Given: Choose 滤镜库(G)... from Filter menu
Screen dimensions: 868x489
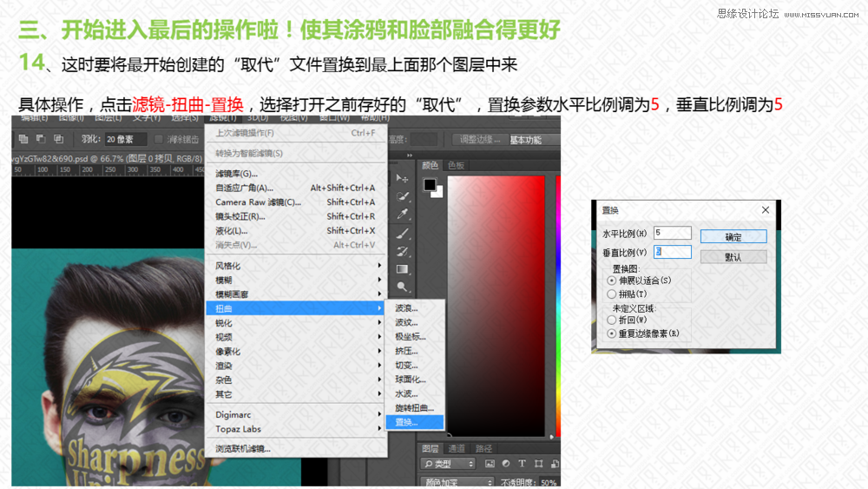Looking at the screenshot, I should [x=296, y=174].
